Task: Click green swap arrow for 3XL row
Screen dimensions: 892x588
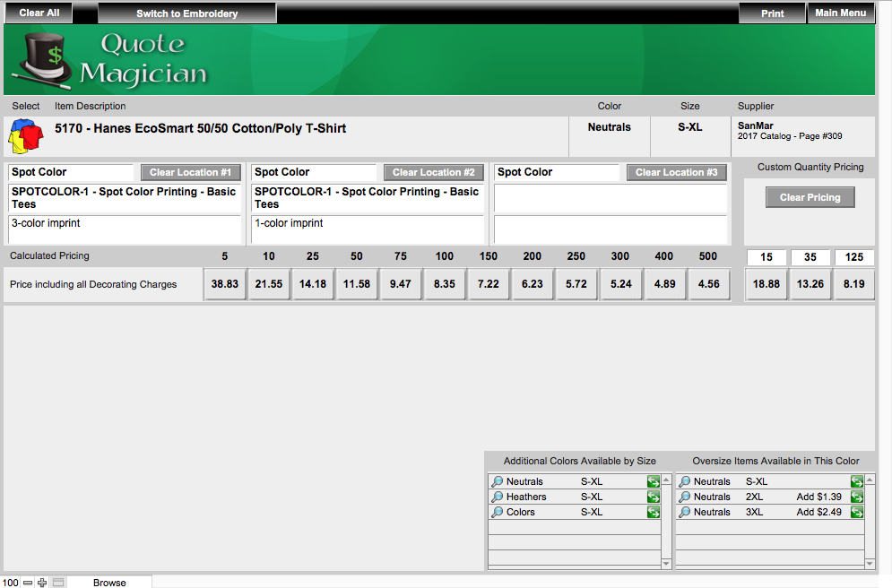Action: [x=857, y=512]
